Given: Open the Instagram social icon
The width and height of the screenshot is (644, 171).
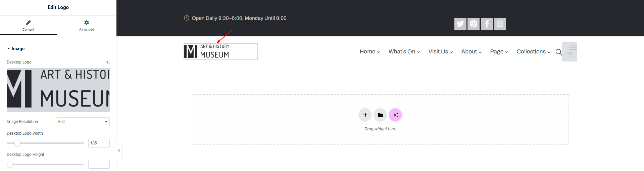Looking at the screenshot, I should point(500,24).
